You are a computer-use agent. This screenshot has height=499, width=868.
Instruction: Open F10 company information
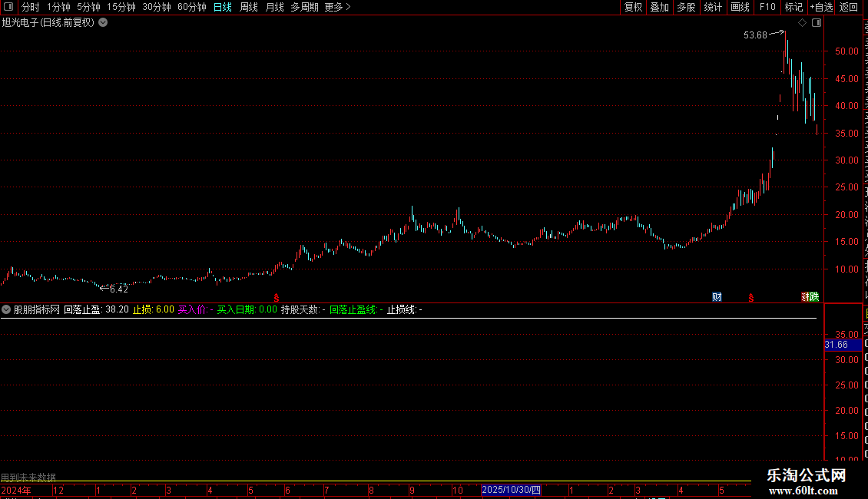coord(767,7)
